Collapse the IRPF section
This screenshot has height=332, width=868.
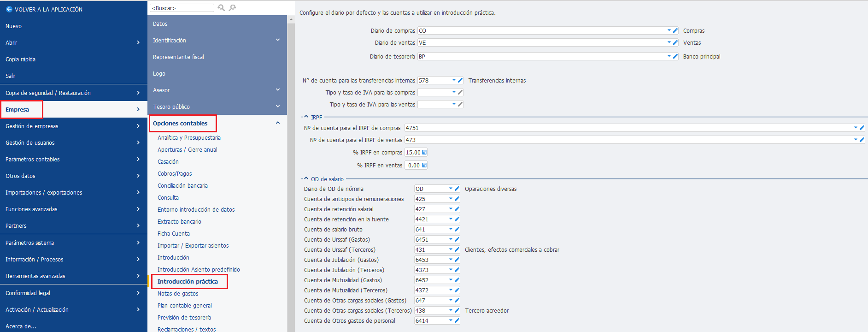click(306, 117)
